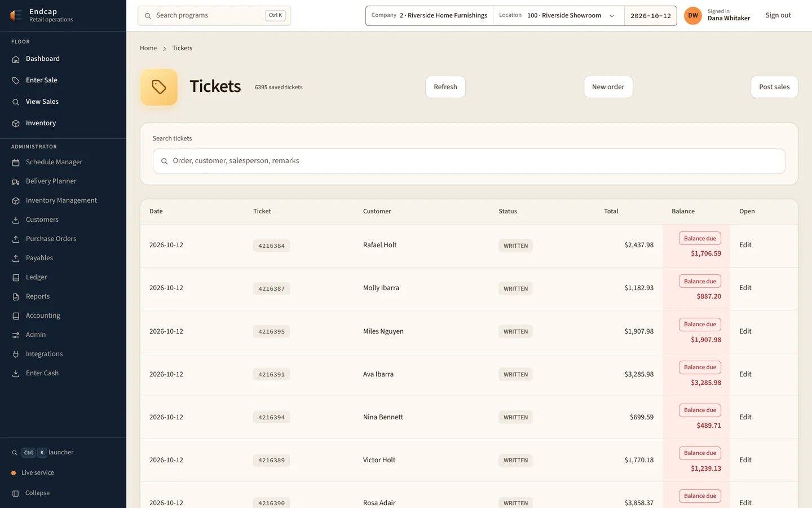Click the Inventory cube icon
812x508 pixels.
coord(16,124)
